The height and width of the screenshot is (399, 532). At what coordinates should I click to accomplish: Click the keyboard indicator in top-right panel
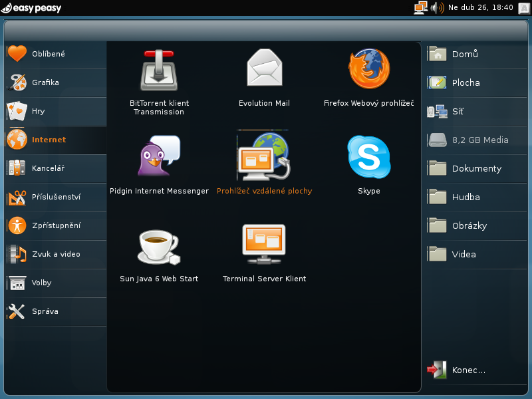(x=524, y=8)
